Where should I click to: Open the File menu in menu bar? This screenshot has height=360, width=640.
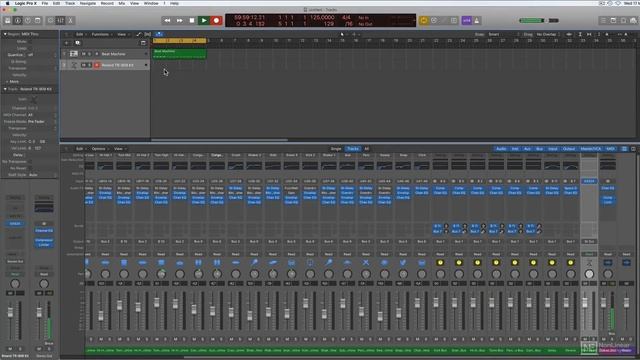pyautogui.click(x=45, y=3)
